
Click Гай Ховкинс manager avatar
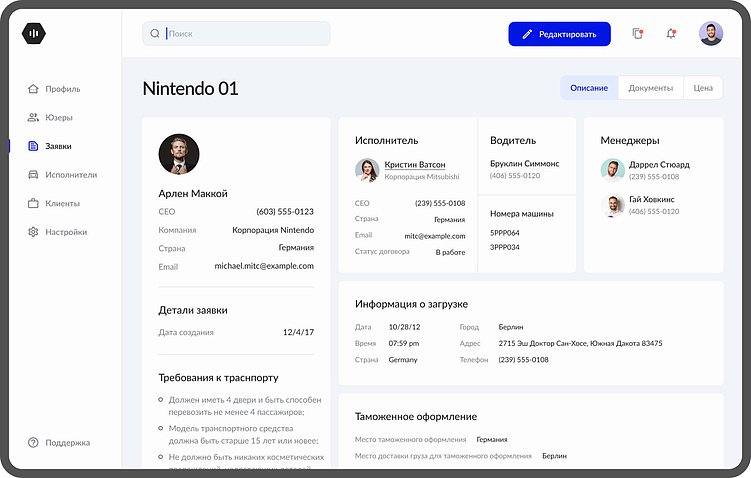point(613,205)
